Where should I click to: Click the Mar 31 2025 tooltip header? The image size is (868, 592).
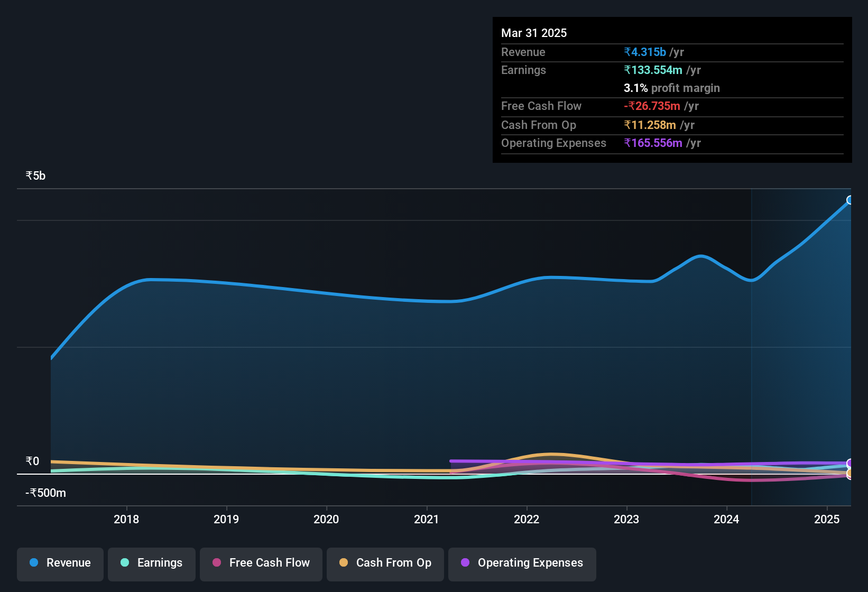534,33
